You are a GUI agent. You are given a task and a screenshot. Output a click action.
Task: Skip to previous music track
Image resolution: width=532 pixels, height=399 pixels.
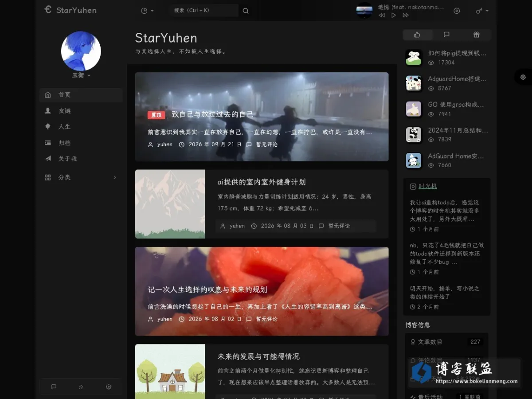click(x=382, y=15)
